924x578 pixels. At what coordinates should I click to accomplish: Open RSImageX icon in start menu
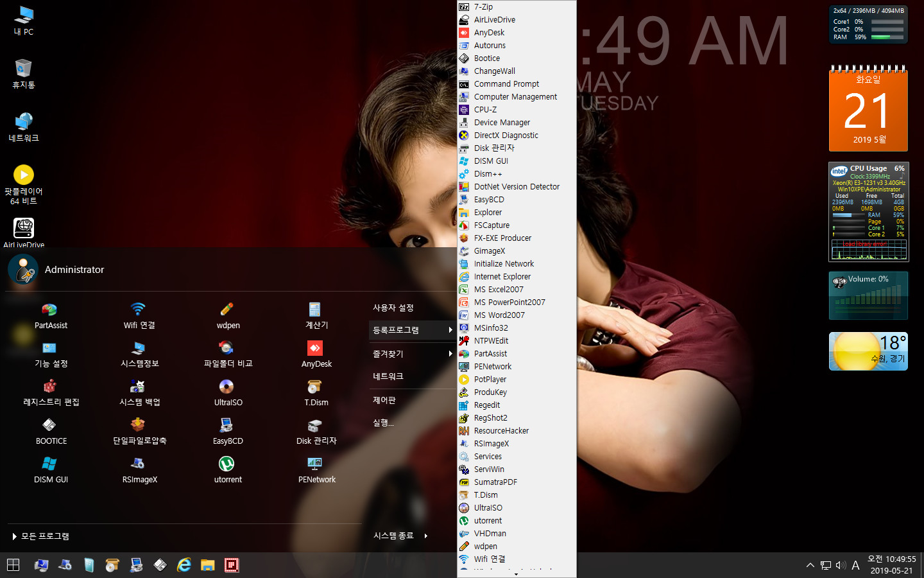(x=139, y=470)
